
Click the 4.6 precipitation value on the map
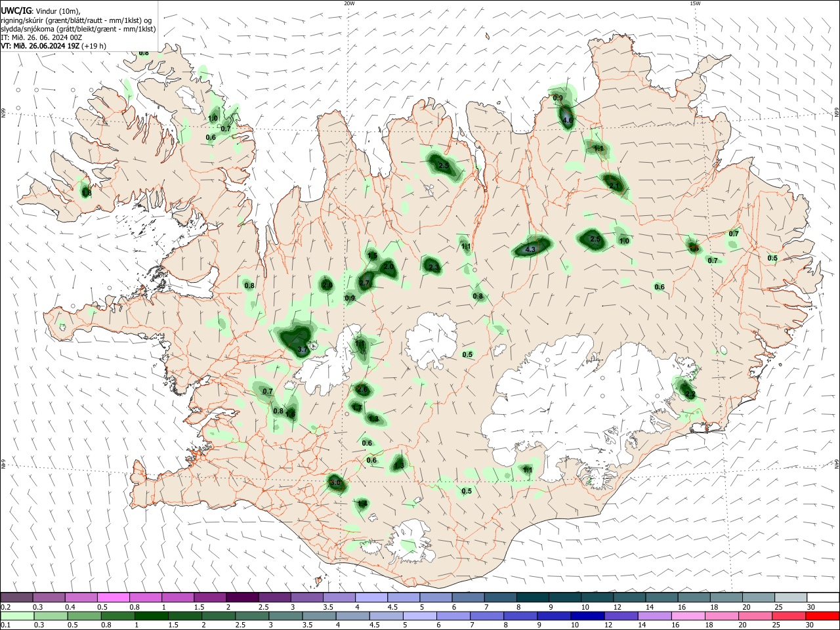[568, 120]
